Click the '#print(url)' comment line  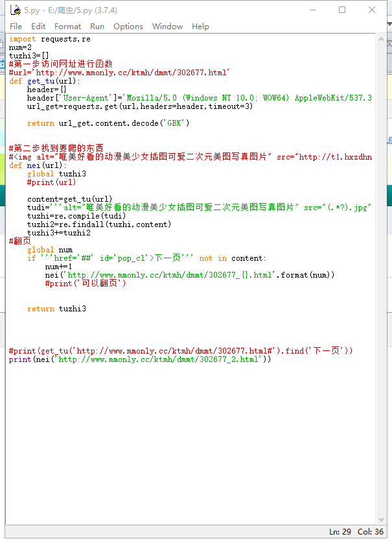click(x=52, y=182)
